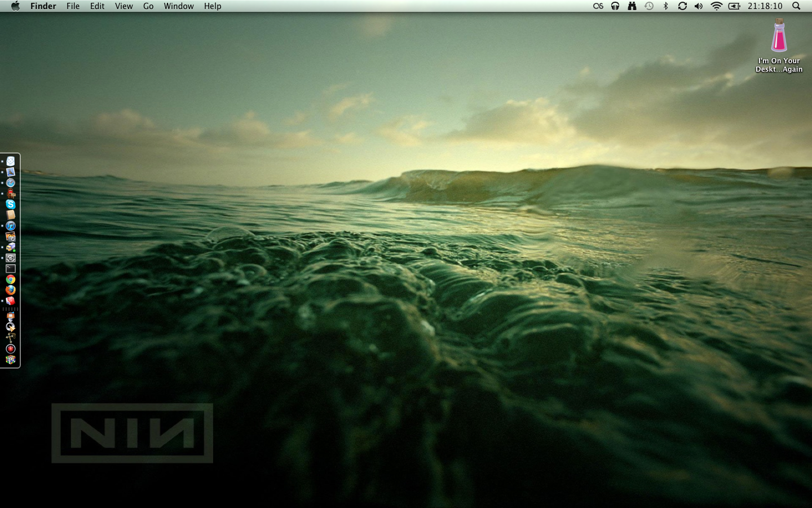Open the Window menu

(179, 6)
